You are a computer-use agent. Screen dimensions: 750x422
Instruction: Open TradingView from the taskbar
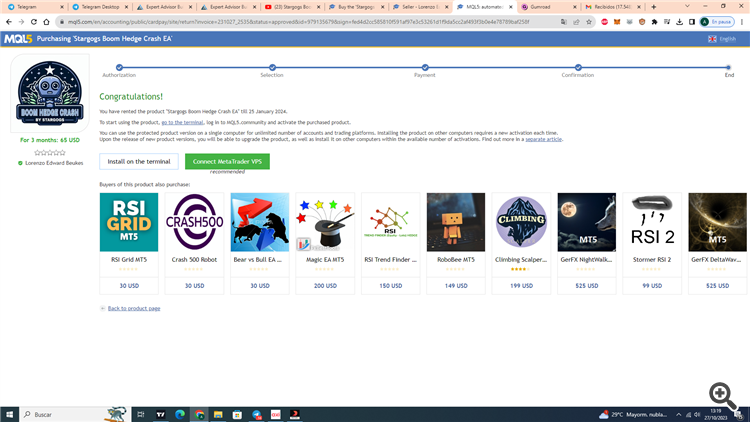click(x=160, y=414)
